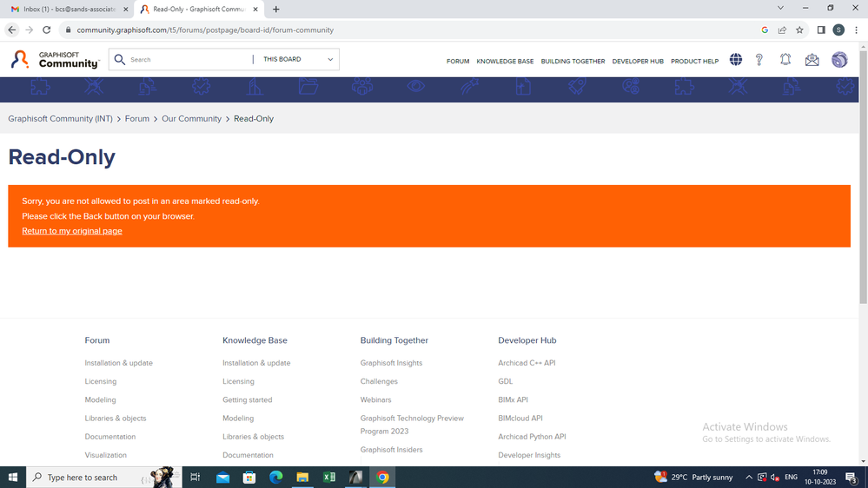
Task: Go to the Forum breadcrumb
Action: [136, 118]
